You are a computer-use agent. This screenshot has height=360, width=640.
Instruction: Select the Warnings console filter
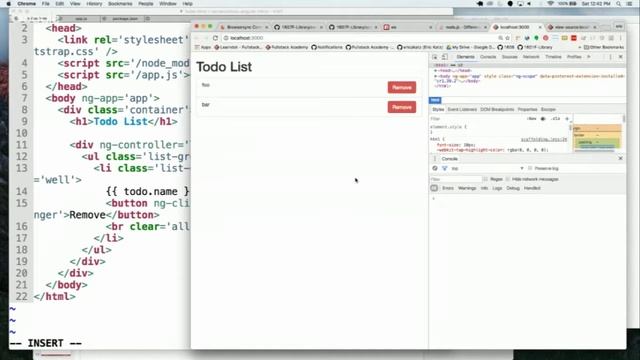click(x=467, y=188)
